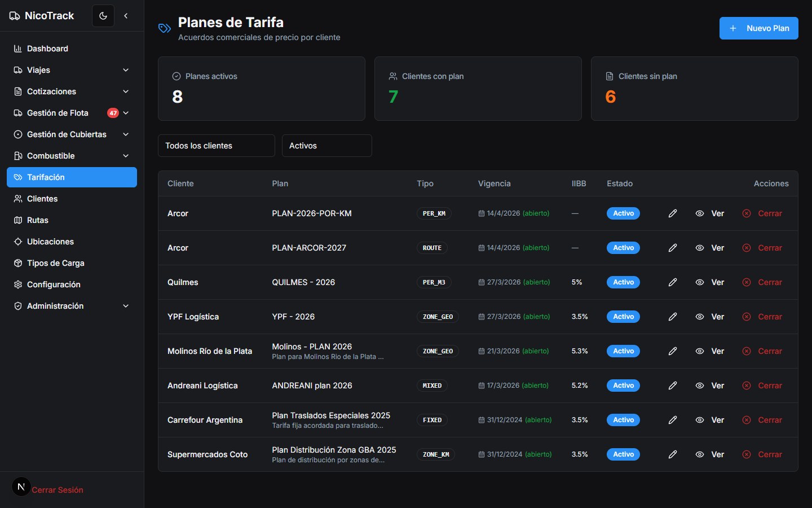Open the Todos los clientes filter dropdown
The image size is (812, 508).
tap(217, 146)
